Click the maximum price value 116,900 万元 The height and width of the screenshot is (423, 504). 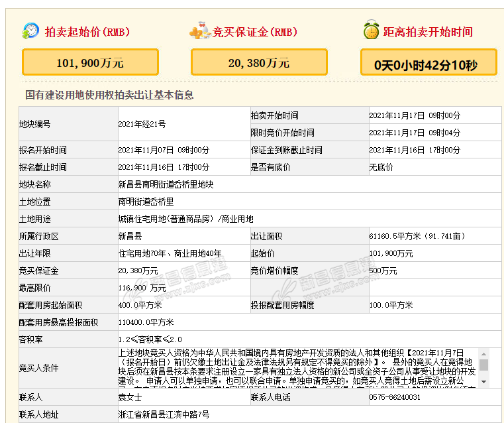tap(142, 288)
